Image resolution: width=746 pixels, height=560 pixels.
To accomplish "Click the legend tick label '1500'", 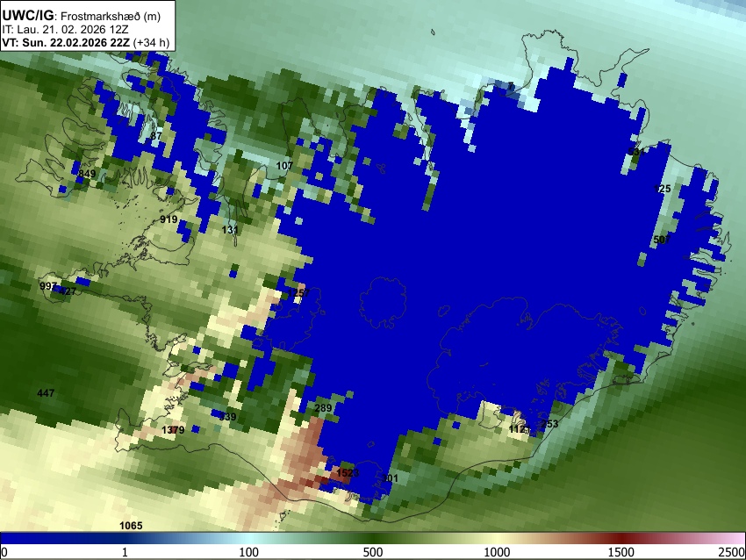I will coord(621,552).
